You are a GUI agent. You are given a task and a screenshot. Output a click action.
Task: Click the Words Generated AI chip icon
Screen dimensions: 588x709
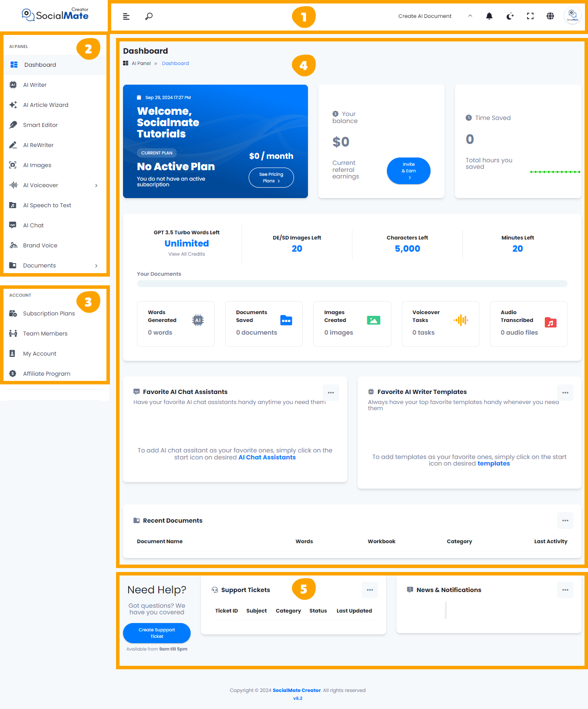(x=198, y=320)
